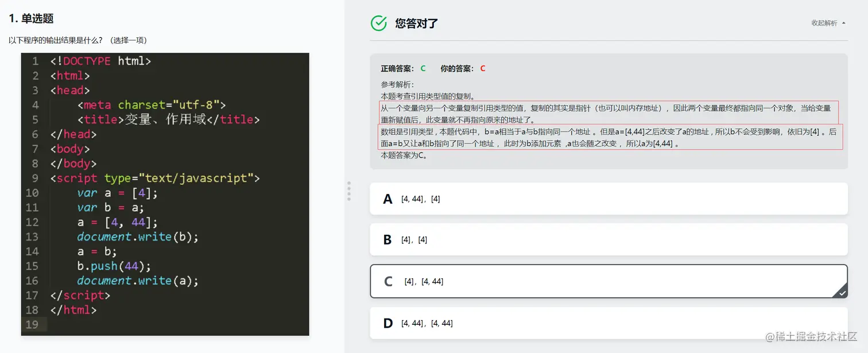The image size is (868, 353).
Task: Click the three-dot panel divider handle
Action: point(349,191)
